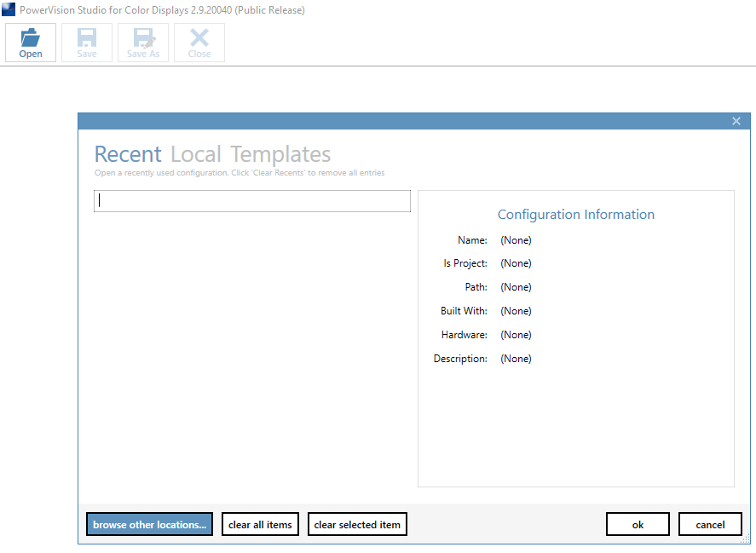Click the clear all items button

[x=260, y=524]
